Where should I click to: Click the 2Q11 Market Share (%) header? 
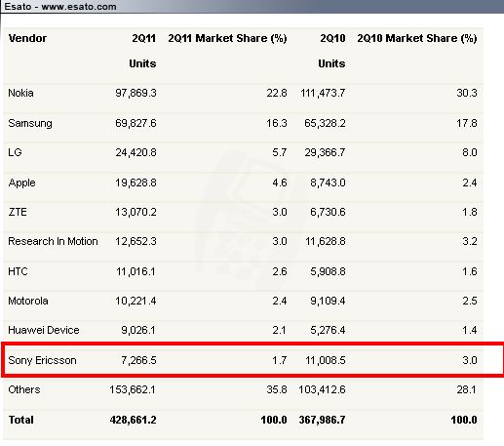click(x=227, y=38)
